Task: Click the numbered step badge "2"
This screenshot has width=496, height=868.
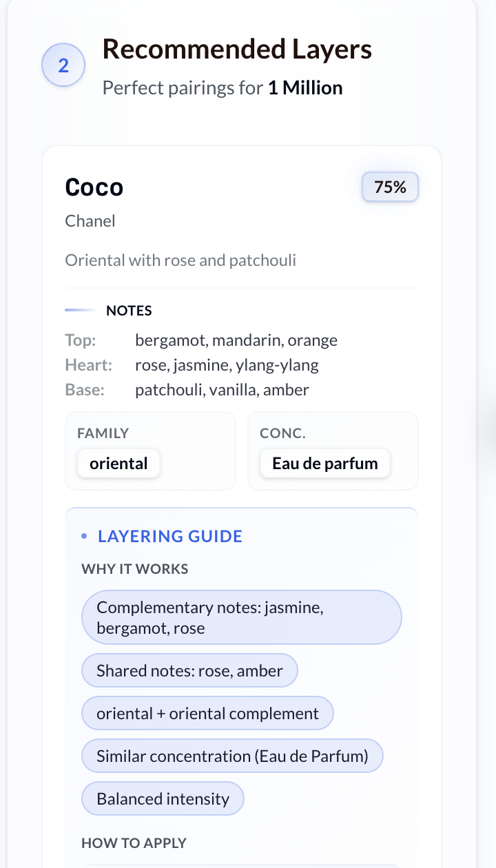Action: 63,64
